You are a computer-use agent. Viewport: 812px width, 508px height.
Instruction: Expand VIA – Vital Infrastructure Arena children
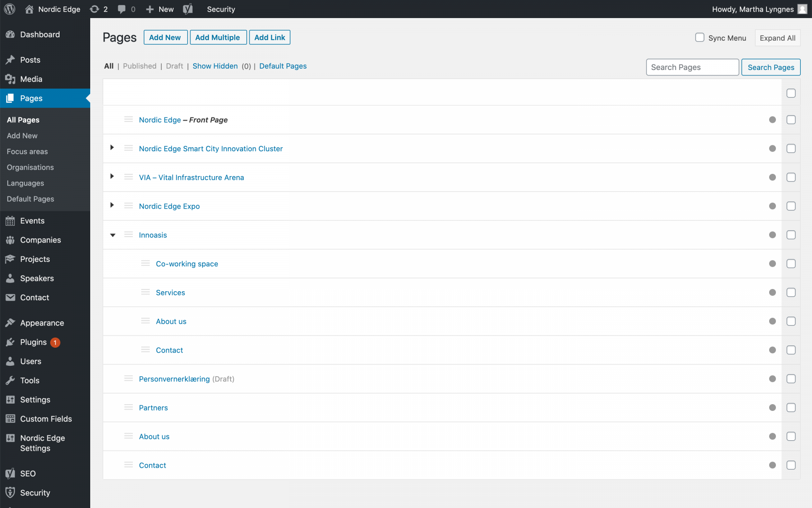click(112, 177)
